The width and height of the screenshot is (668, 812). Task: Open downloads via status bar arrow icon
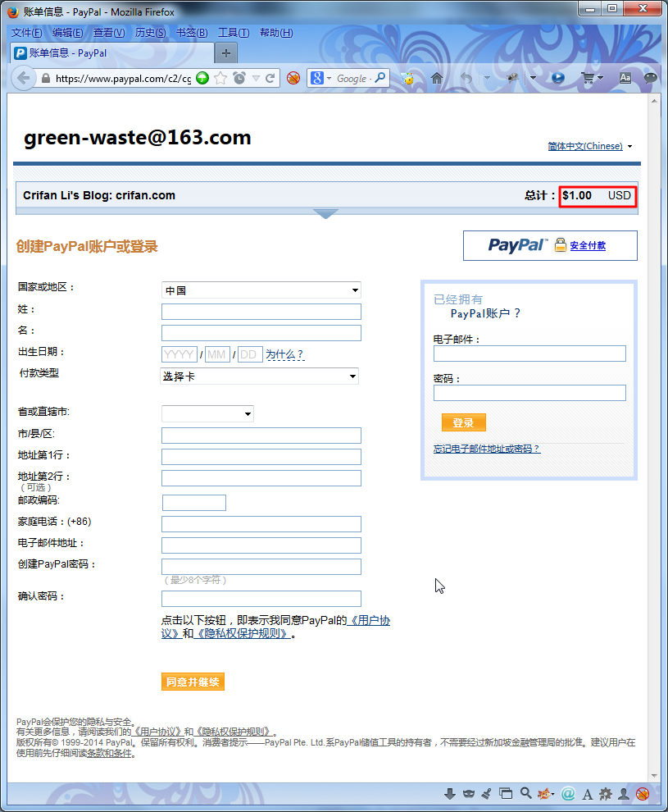(450, 794)
